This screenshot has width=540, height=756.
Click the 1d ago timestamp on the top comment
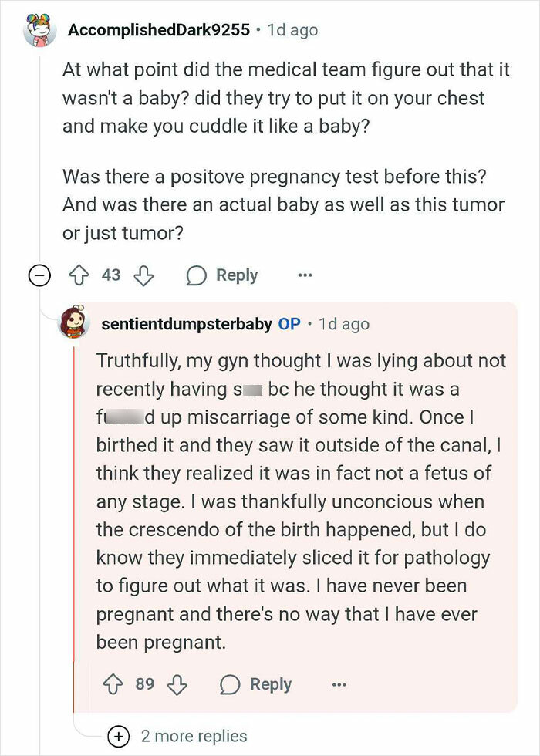click(292, 30)
